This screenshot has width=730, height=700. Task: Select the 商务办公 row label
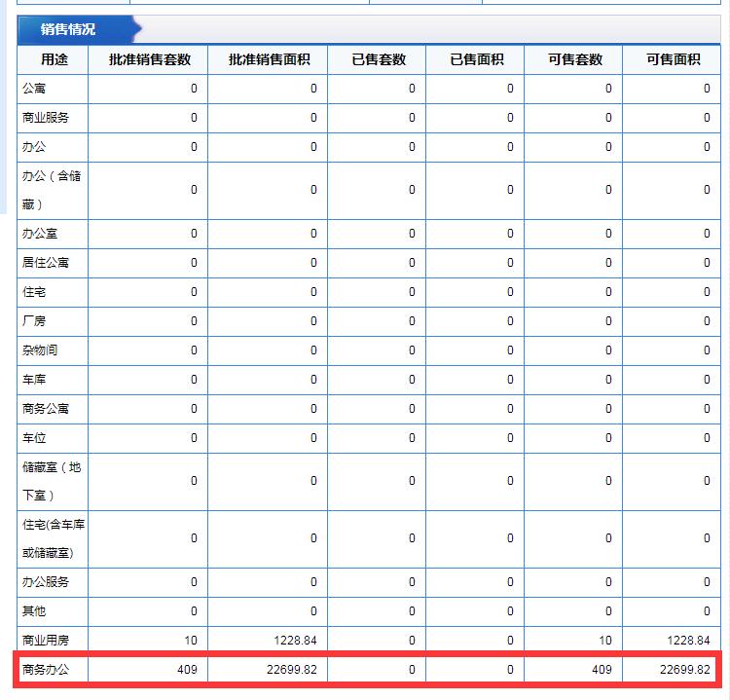coord(45,670)
